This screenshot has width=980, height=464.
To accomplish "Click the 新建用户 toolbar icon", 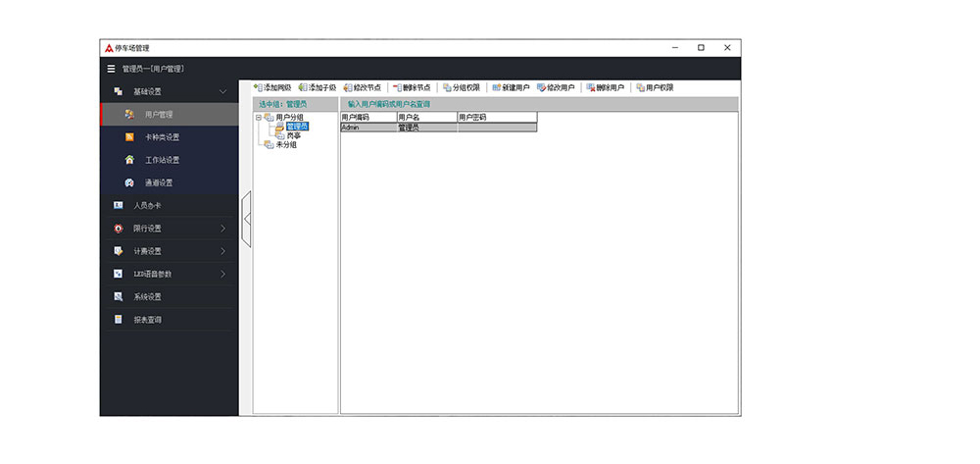I will 497,87.
